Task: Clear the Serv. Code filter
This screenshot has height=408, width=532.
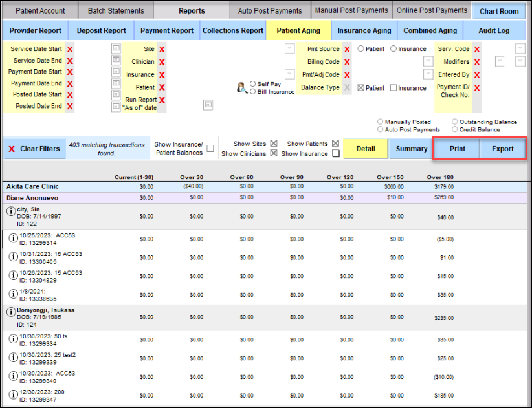Action: [x=477, y=49]
